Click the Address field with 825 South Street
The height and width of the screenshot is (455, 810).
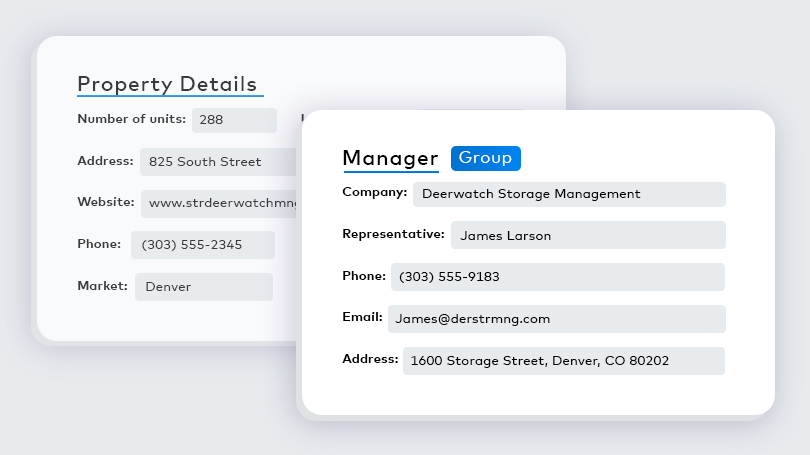[221, 162]
